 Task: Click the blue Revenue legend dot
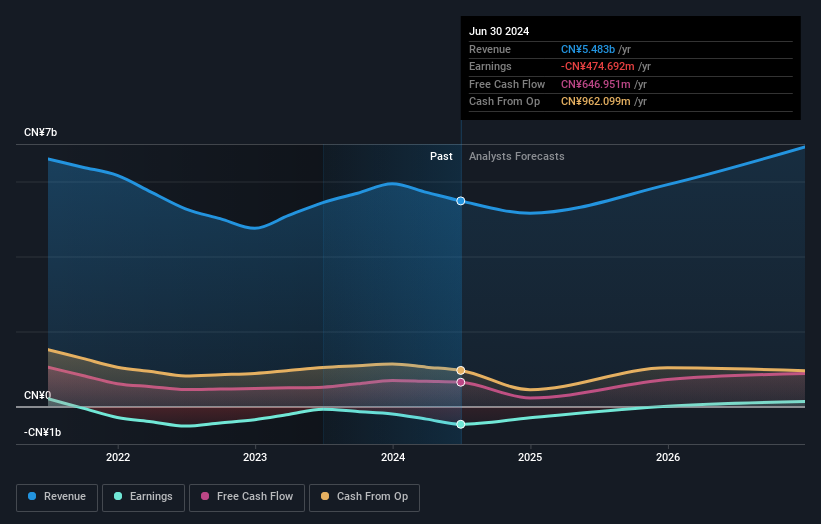[32, 496]
